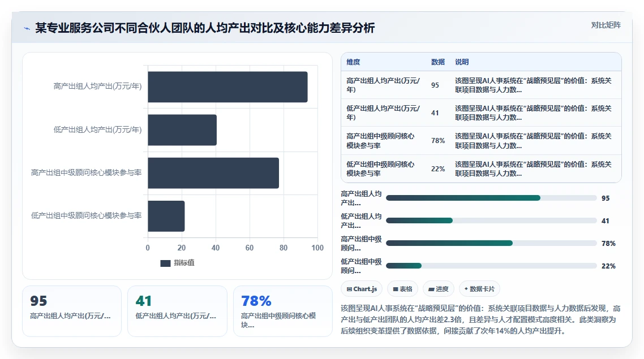Click the summary paragraph below the chips
Image resolution: width=644 pixels, height=359 pixels.
480,319
